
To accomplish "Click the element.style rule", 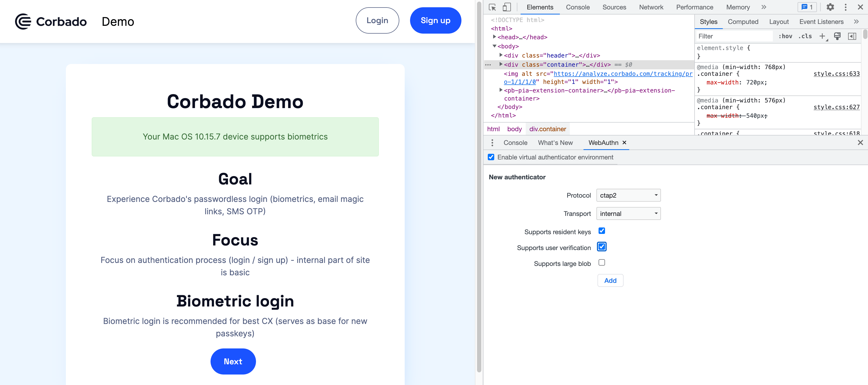I will [723, 48].
